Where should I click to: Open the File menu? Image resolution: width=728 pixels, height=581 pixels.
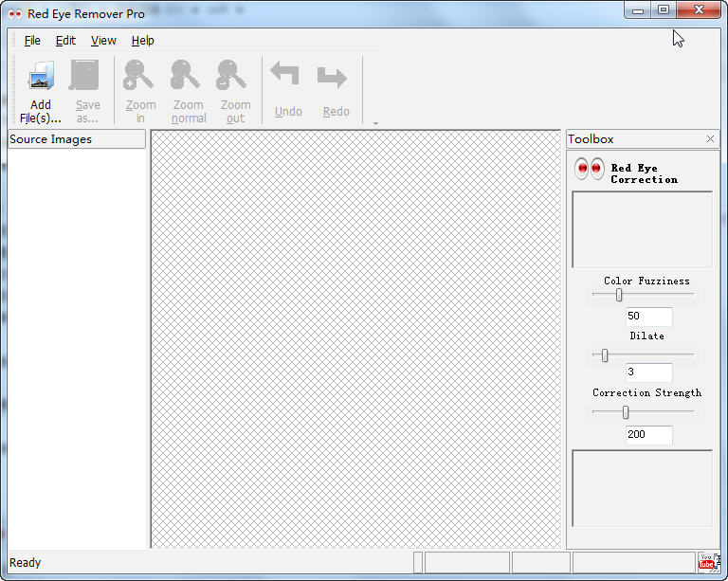(x=32, y=41)
